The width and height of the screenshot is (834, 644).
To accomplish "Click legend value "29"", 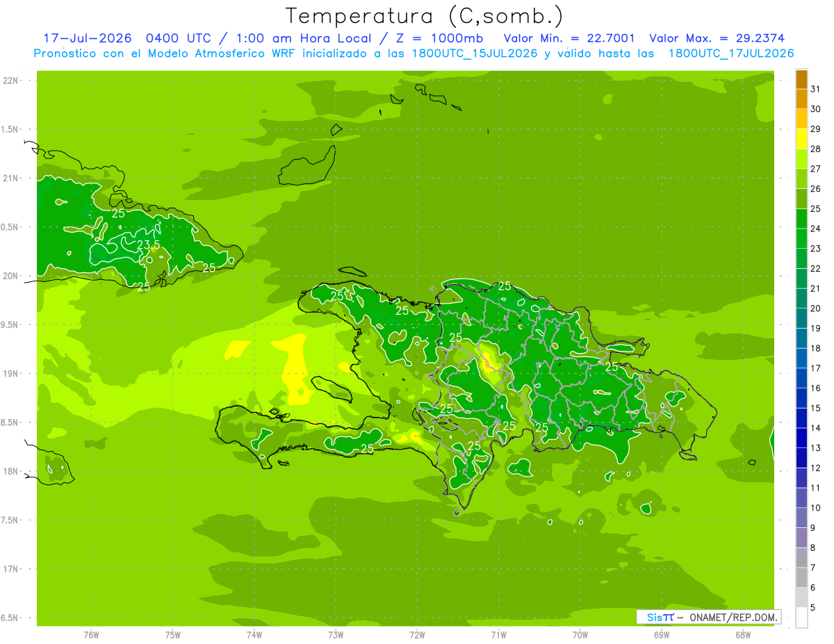I will click(x=816, y=129).
